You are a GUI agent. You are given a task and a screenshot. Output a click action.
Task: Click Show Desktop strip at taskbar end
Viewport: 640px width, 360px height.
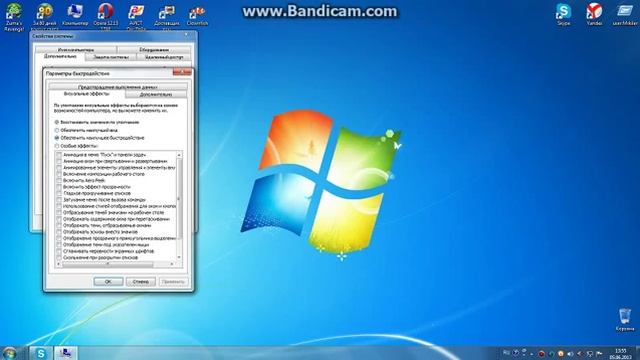pos(637,353)
